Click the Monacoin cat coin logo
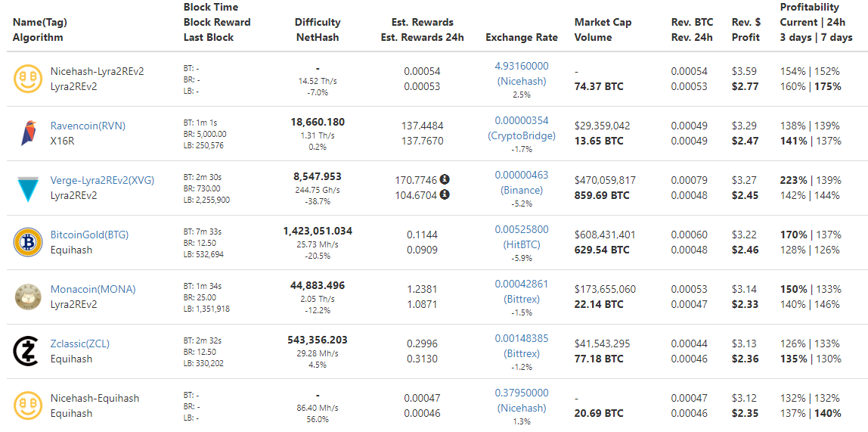868x432 pixels. [27, 297]
